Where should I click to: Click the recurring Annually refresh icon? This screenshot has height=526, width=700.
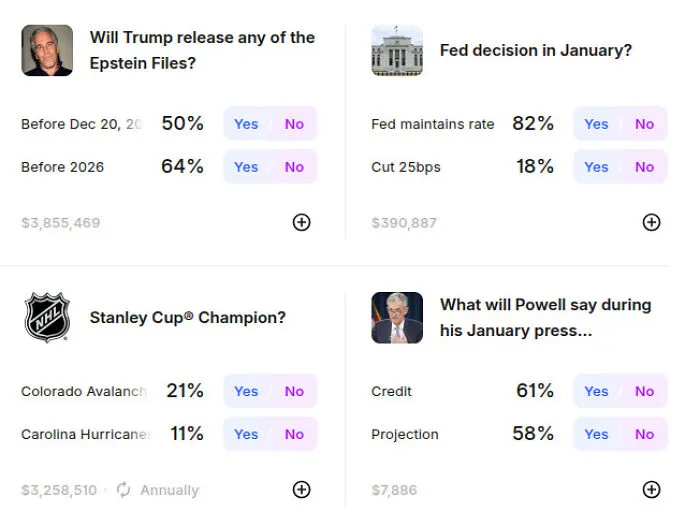click(x=124, y=489)
